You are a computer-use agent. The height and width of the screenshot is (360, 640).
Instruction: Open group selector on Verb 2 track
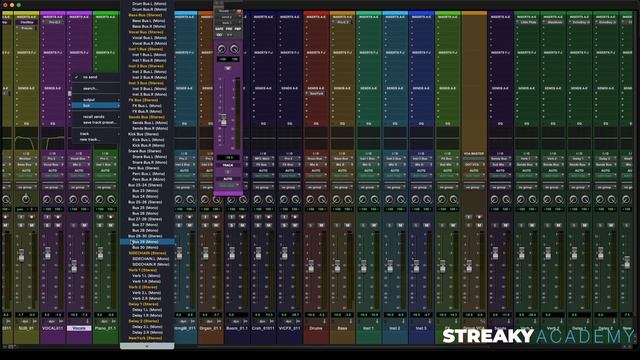[x=553, y=187]
